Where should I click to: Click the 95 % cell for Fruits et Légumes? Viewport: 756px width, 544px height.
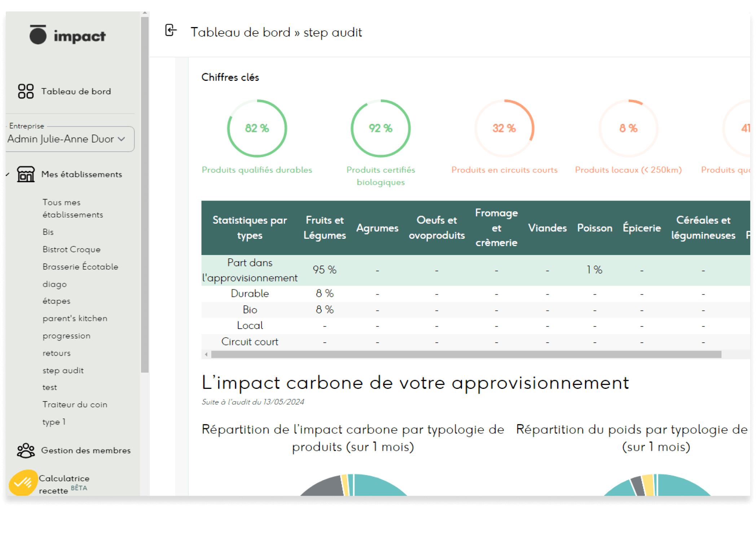tap(324, 269)
